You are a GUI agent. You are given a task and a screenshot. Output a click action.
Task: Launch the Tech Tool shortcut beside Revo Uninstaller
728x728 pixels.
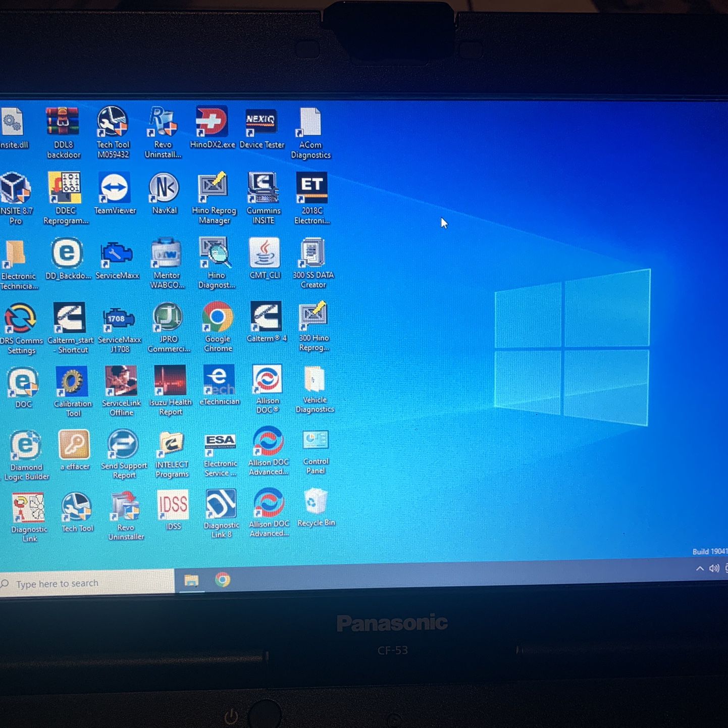[77, 507]
